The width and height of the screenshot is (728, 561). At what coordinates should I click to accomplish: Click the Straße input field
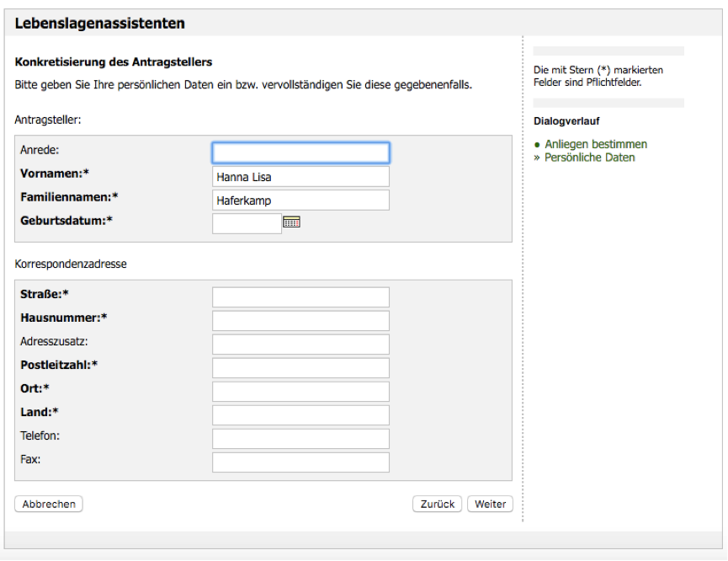pyautogui.click(x=300, y=297)
